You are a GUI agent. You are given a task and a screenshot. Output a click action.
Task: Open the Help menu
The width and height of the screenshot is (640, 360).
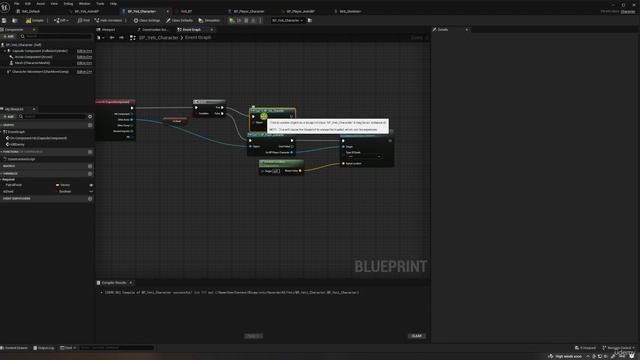coord(113,4)
